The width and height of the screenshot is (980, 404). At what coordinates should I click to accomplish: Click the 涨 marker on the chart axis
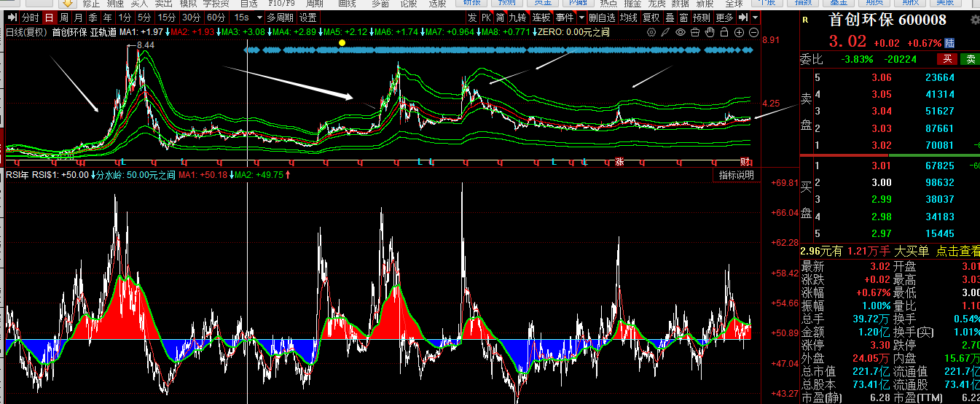tap(620, 160)
